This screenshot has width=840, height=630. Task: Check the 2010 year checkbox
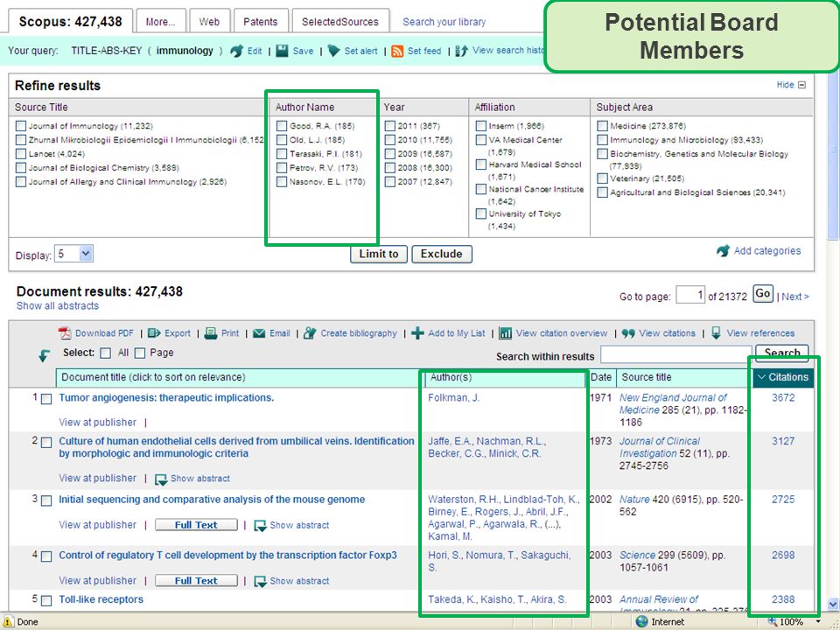pyautogui.click(x=390, y=140)
